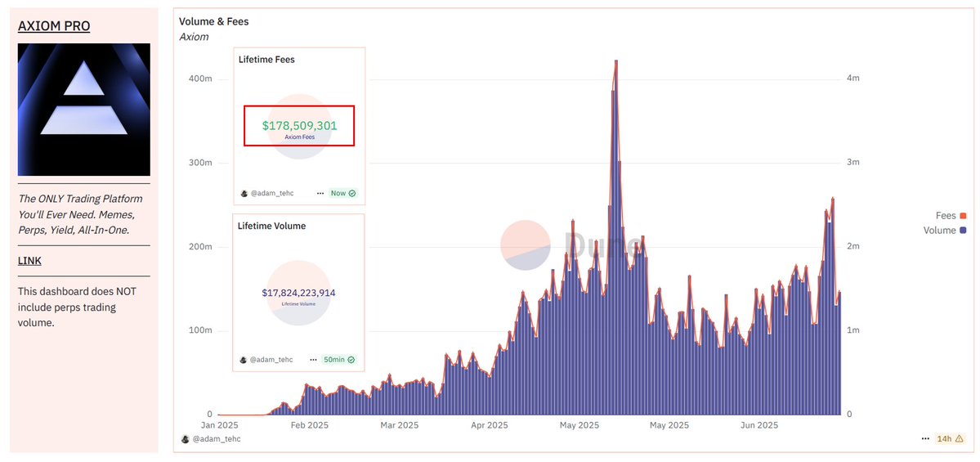Click the Apr 2025 x-axis label
The image size is (980, 462).
[x=489, y=425]
